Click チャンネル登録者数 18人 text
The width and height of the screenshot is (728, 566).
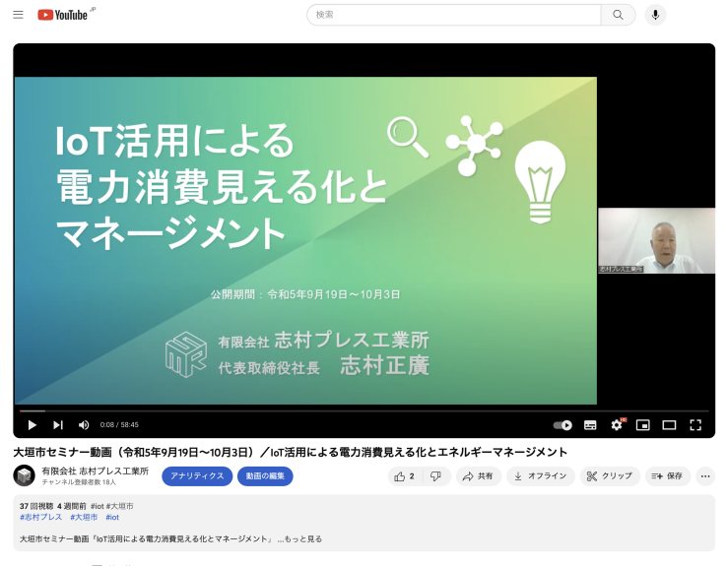tap(79, 482)
